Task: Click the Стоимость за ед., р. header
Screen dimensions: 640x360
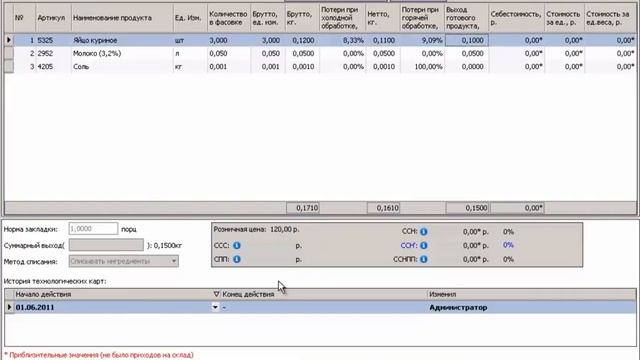Action: click(564, 18)
